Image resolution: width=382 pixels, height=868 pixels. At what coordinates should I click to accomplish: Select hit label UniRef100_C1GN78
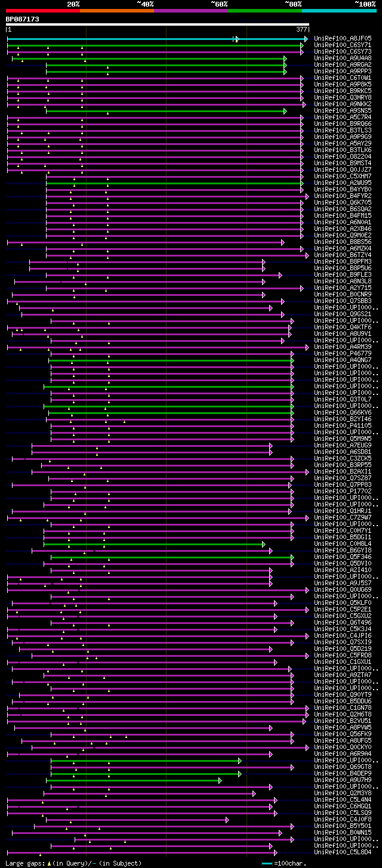tap(343, 708)
